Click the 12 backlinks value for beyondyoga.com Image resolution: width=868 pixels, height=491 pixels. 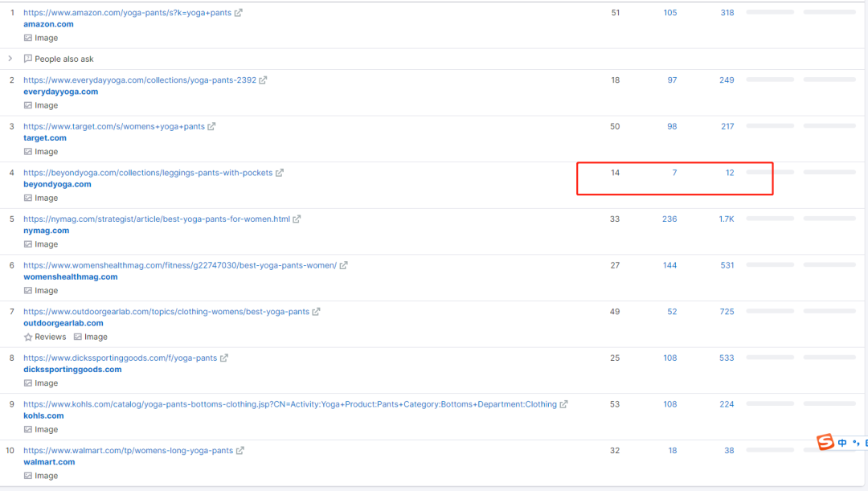[x=730, y=173]
